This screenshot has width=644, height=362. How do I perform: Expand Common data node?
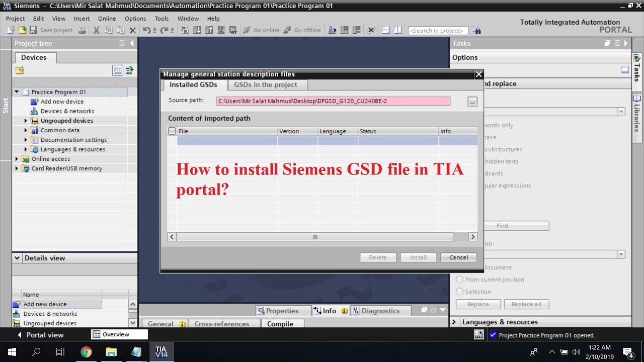pyautogui.click(x=26, y=130)
